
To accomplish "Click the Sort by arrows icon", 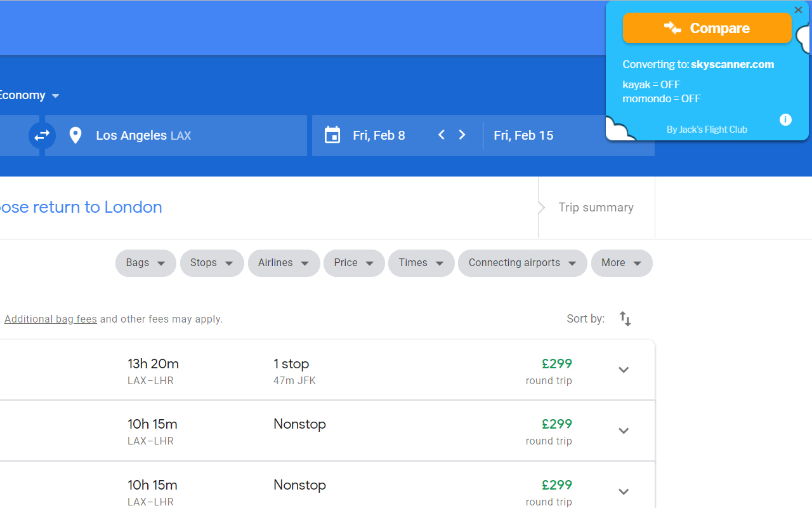I will coord(625,318).
